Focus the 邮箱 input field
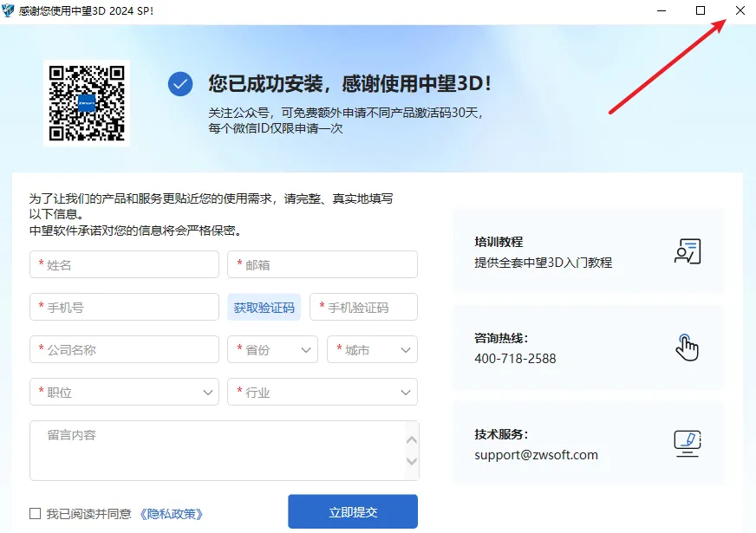Image resolution: width=756 pixels, height=533 pixels. point(323,264)
